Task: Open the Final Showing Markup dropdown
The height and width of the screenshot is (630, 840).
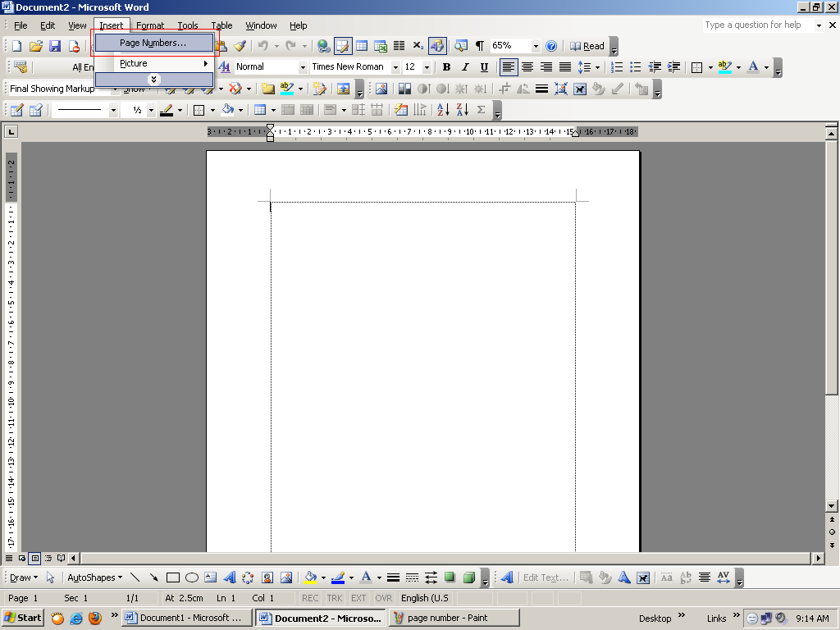Action: click(114, 89)
